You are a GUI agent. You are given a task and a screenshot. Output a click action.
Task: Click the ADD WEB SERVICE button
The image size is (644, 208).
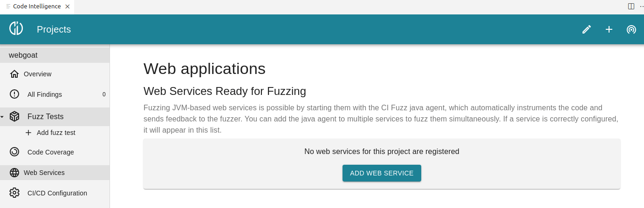pyautogui.click(x=382, y=173)
